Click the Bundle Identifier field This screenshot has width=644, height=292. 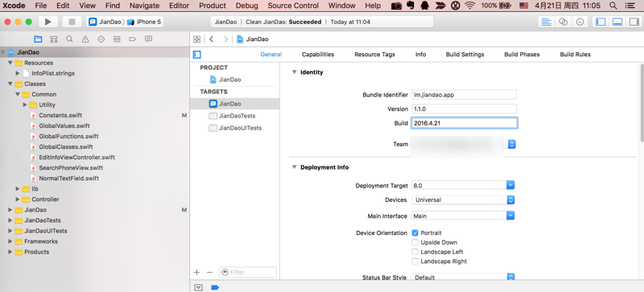pyautogui.click(x=464, y=94)
